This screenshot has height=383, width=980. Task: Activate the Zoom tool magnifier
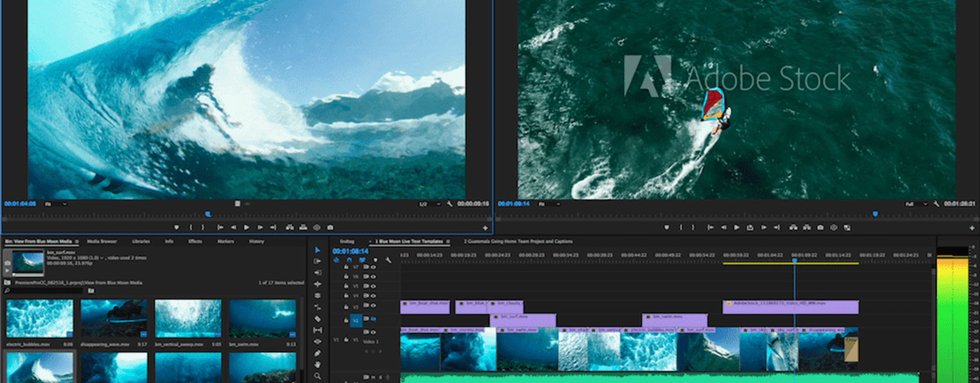point(317,376)
